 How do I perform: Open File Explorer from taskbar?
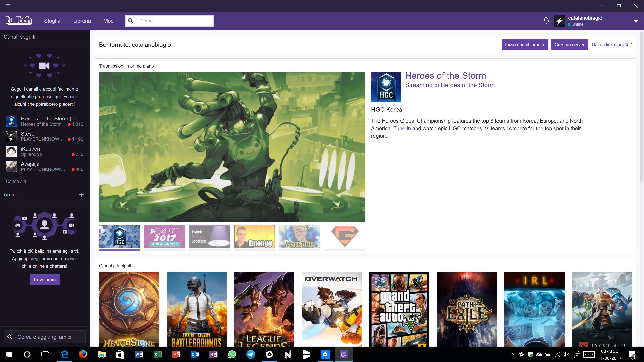(x=101, y=354)
